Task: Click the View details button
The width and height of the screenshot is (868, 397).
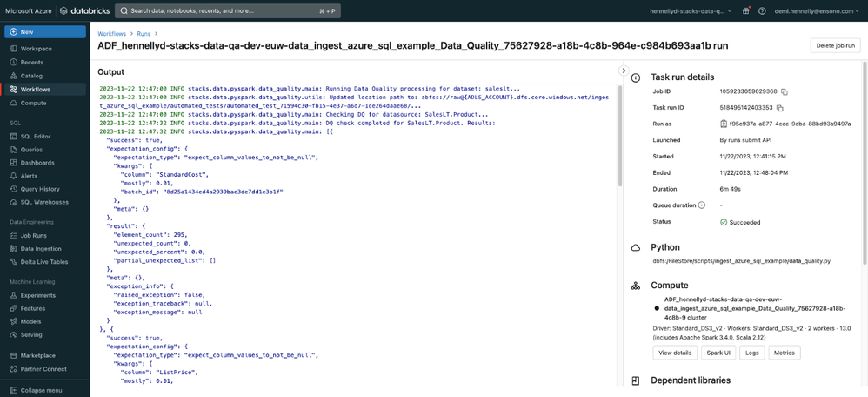Action: (675, 353)
